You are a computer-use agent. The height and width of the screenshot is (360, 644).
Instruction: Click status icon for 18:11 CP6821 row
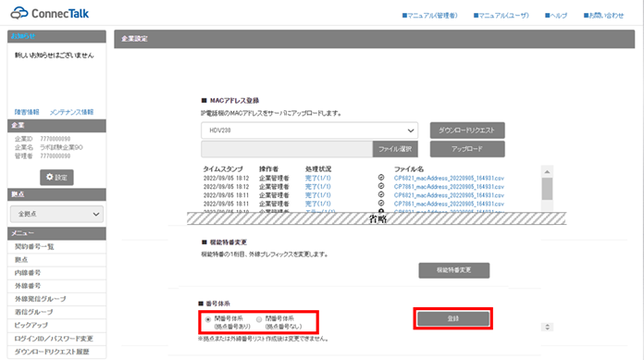381,194
